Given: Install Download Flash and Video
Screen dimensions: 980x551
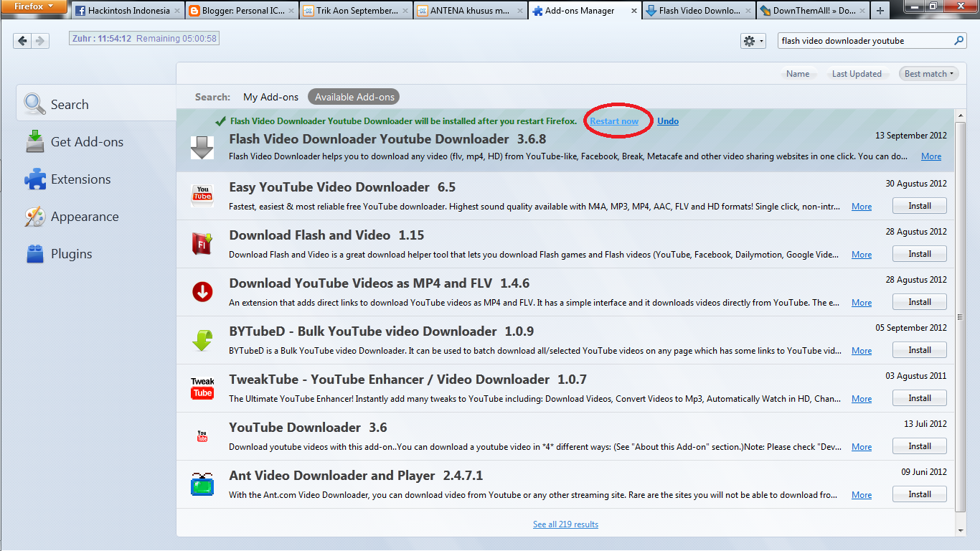Looking at the screenshot, I should click(919, 253).
